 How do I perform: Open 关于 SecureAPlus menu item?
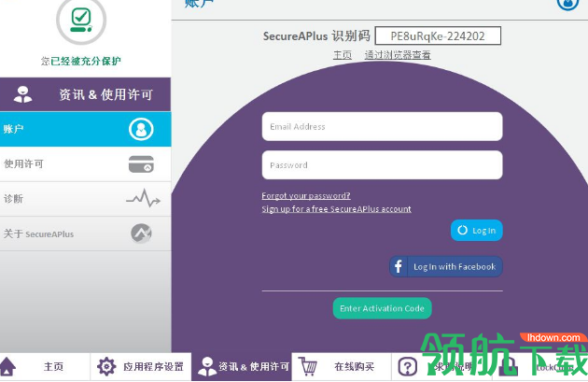click(85, 233)
